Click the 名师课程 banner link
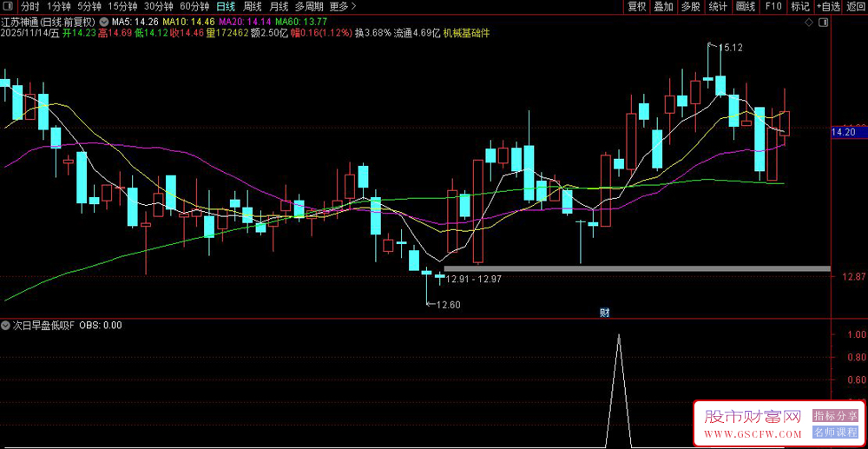This screenshot has width=868, height=449. click(835, 432)
